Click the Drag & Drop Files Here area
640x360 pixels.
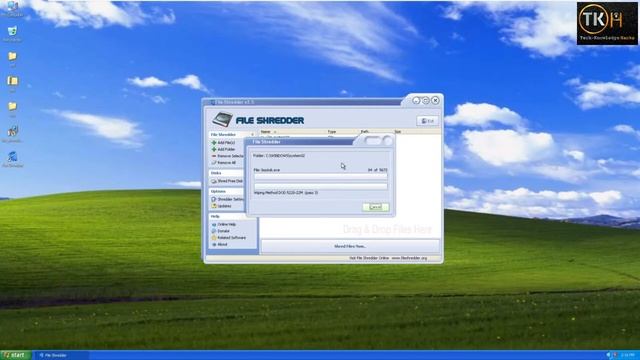[387, 229]
